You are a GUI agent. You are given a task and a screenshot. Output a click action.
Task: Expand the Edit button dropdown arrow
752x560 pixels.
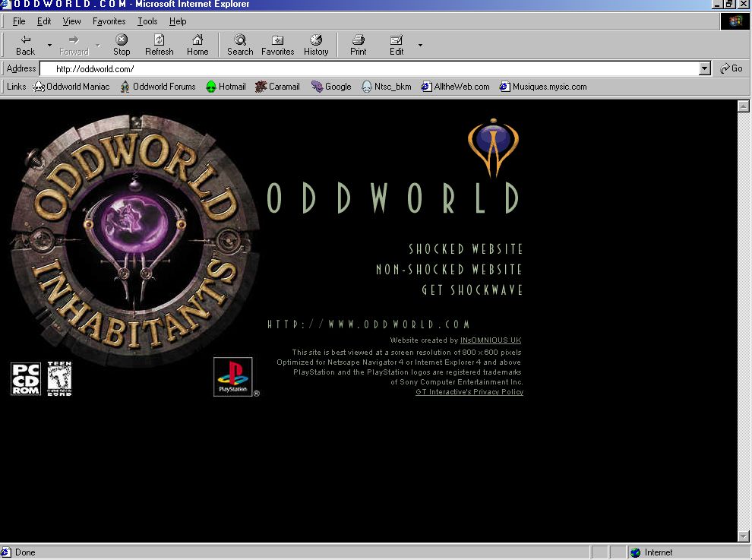click(420, 46)
